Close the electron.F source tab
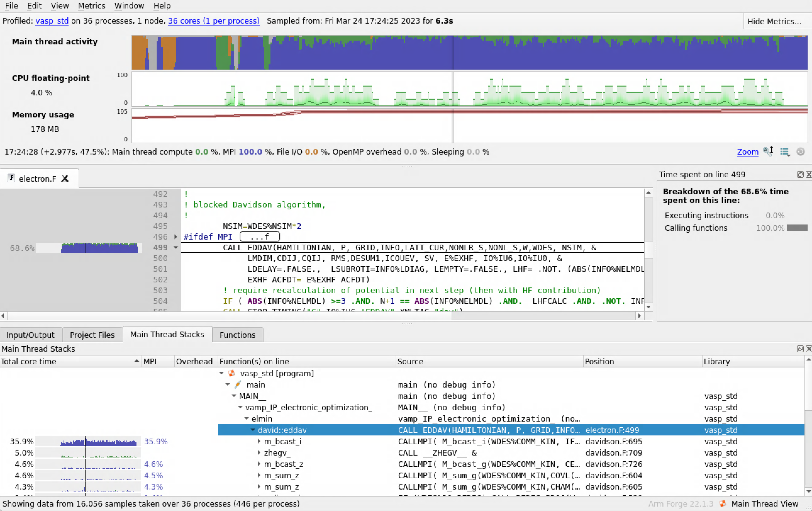 point(65,179)
